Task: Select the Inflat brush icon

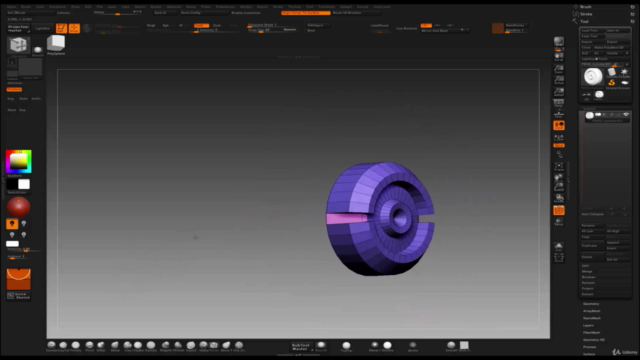Action: click(x=101, y=346)
